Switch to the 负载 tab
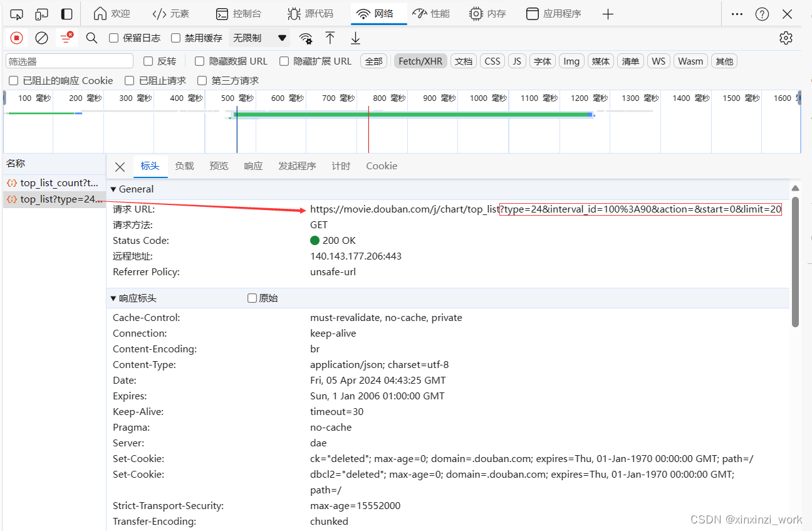 tap(184, 166)
